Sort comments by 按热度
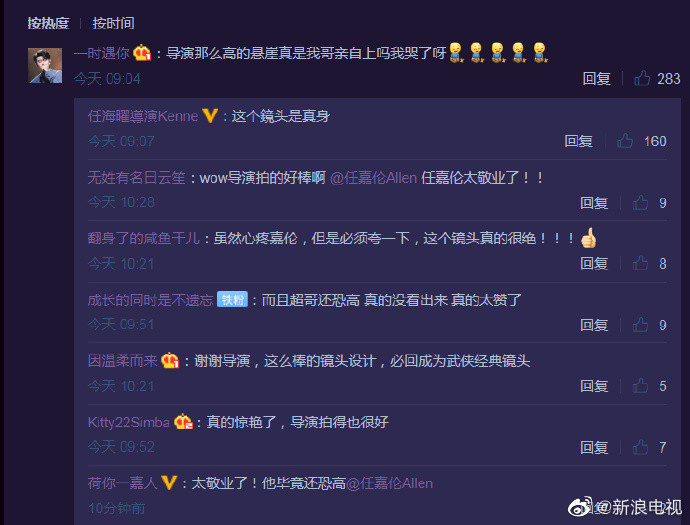The width and height of the screenshot is (690, 525). [x=48, y=23]
